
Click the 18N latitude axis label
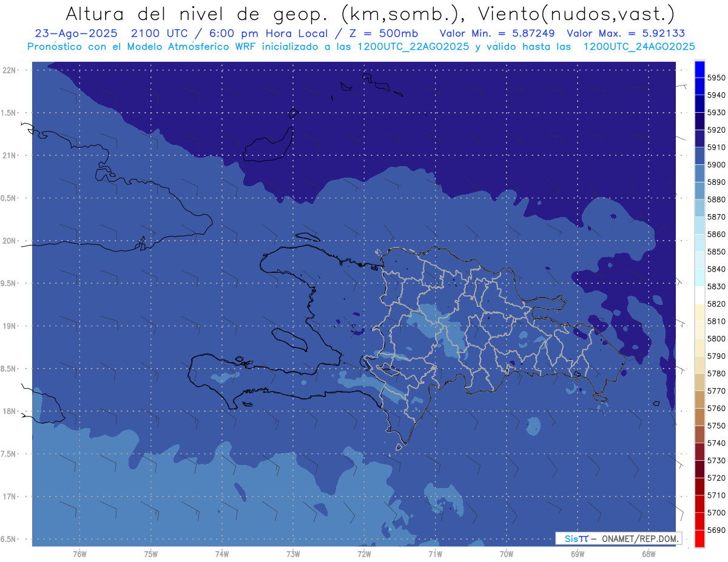[8, 412]
